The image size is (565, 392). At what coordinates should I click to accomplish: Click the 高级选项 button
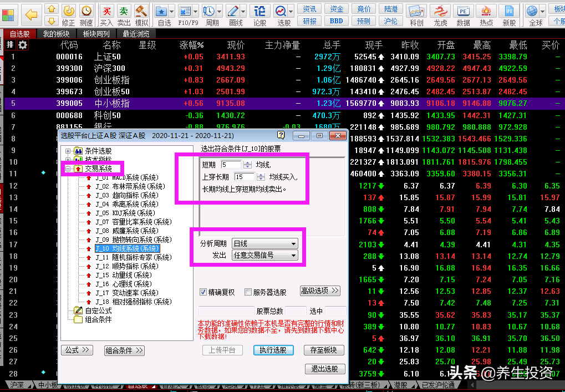pyautogui.click(x=320, y=291)
